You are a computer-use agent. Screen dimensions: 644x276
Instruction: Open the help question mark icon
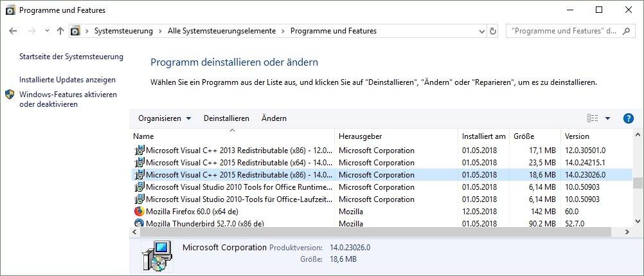629,118
